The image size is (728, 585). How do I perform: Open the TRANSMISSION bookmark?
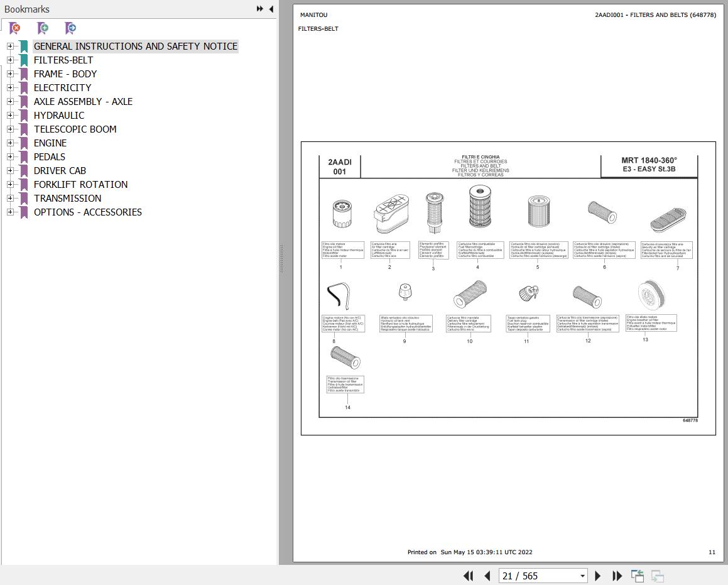coord(67,199)
